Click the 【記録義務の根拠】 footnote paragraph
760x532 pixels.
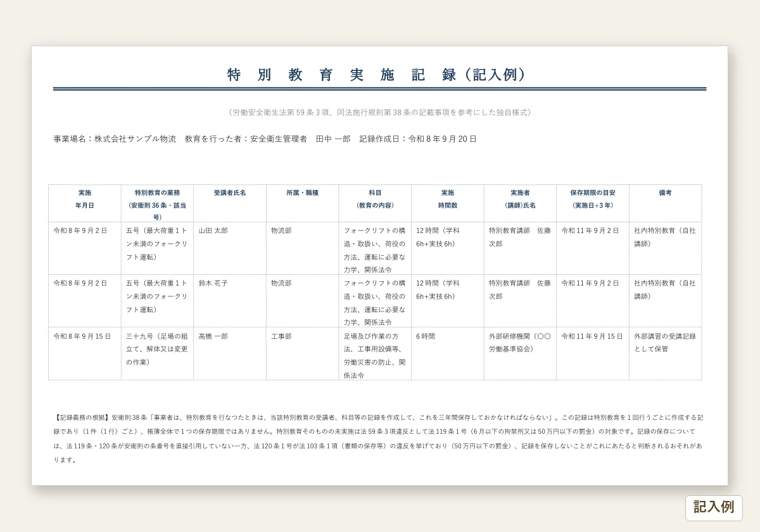(379, 439)
